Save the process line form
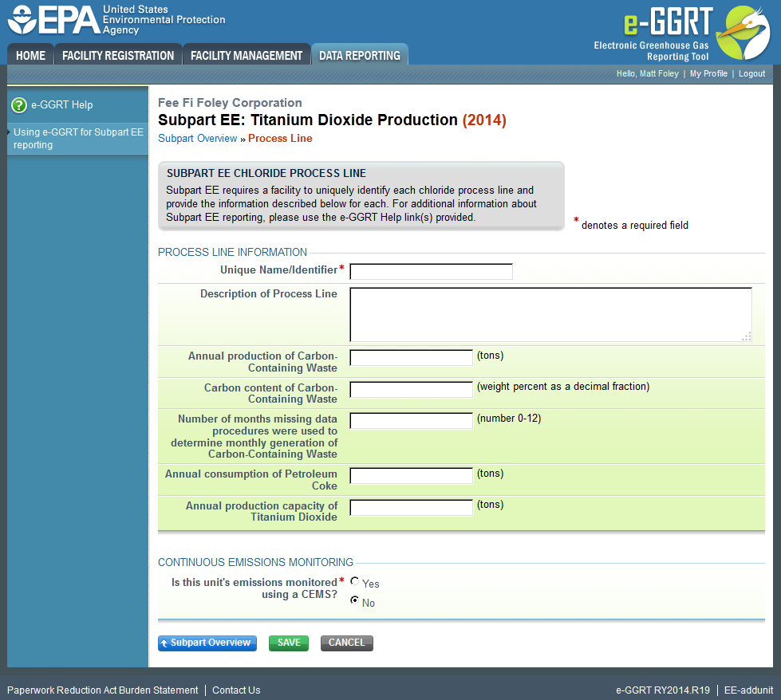The image size is (781, 700). 289,643
